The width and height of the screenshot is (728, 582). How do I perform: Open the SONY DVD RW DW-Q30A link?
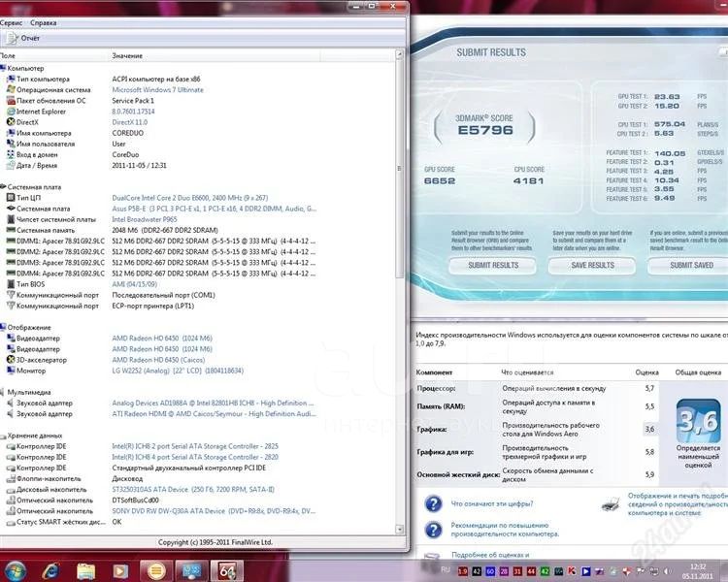pyautogui.click(x=214, y=511)
